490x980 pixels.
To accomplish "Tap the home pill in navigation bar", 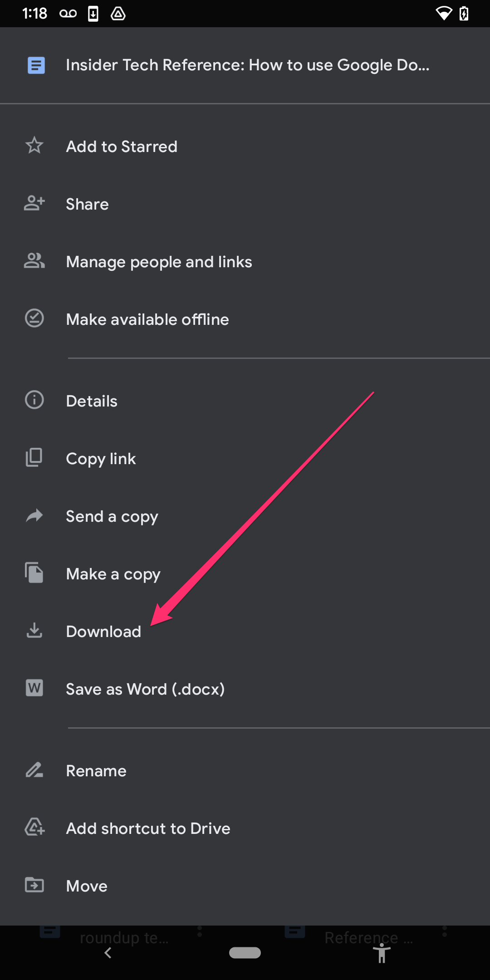I will 245,953.
